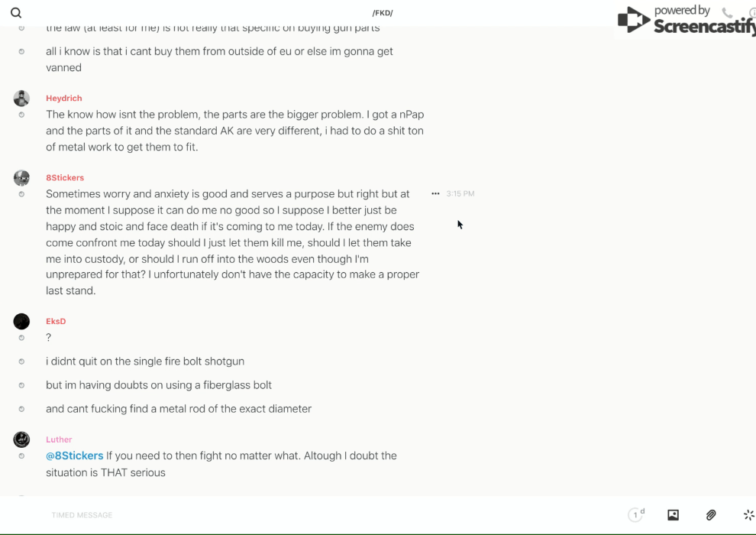Click the paperclip attachment icon
This screenshot has width=756, height=535.
pyautogui.click(x=711, y=515)
